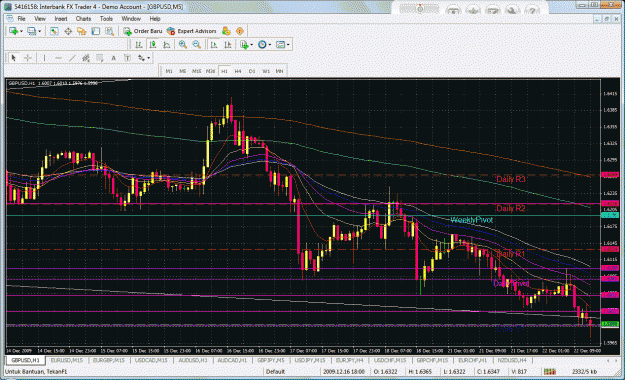625x380 pixels.
Task: Open the Strategy Tester icon
Action: (x=109, y=31)
